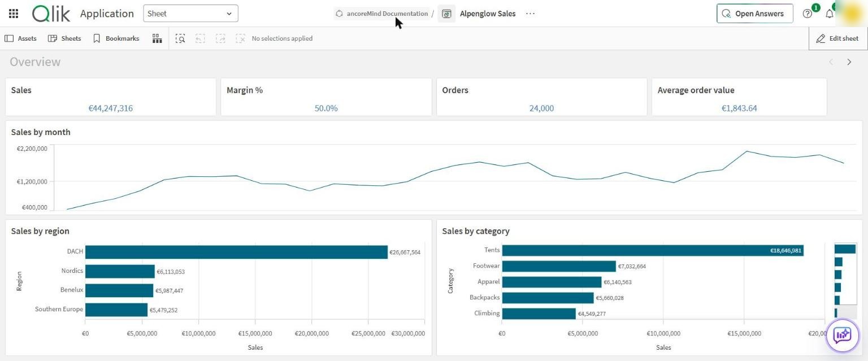Go to the next sheet arrow
Screen dimensions: 868x361
(849, 62)
